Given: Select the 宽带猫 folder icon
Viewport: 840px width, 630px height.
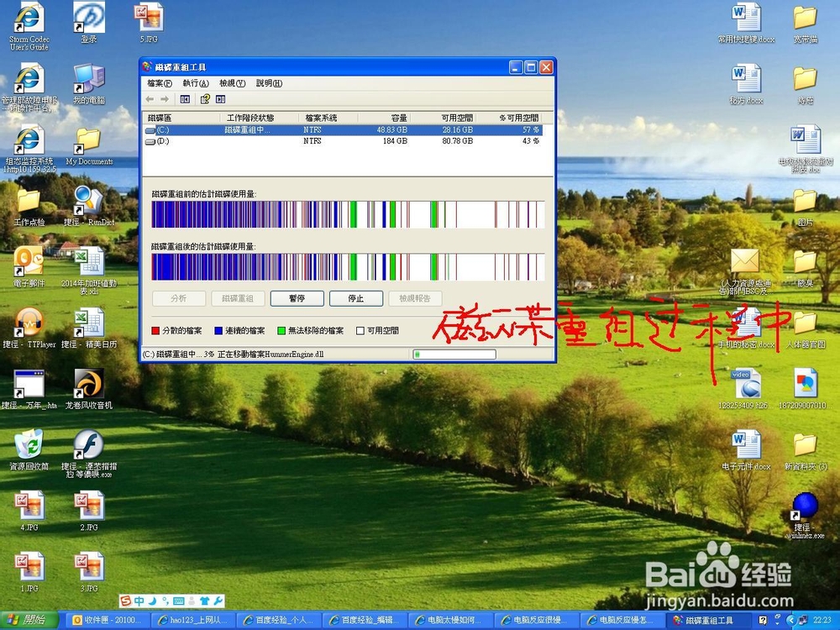Looking at the screenshot, I should [806, 24].
